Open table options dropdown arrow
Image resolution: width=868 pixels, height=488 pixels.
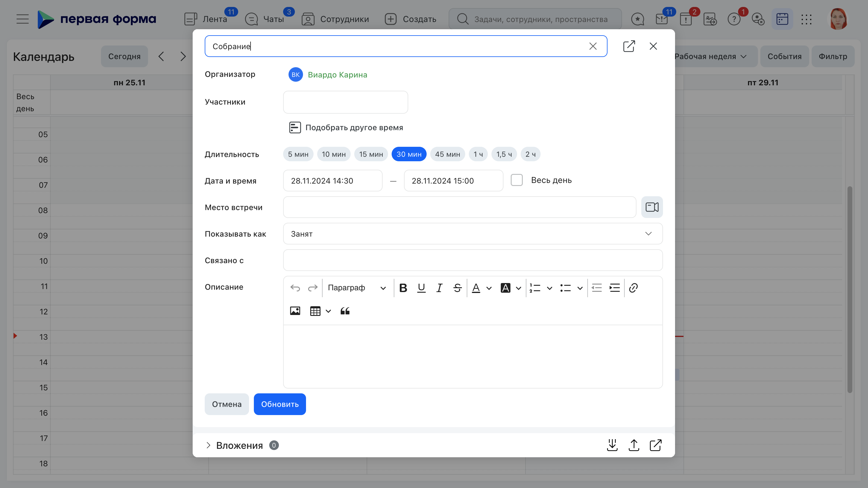[328, 311]
